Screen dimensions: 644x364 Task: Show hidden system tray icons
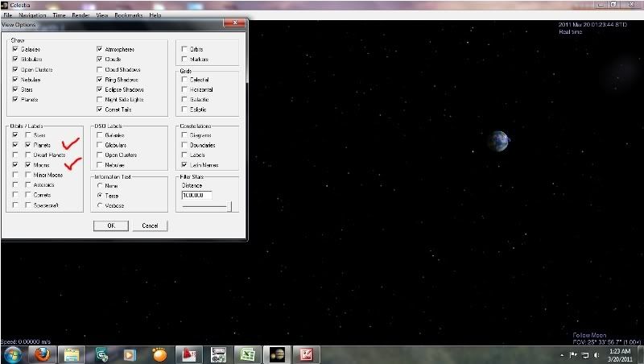(x=562, y=355)
